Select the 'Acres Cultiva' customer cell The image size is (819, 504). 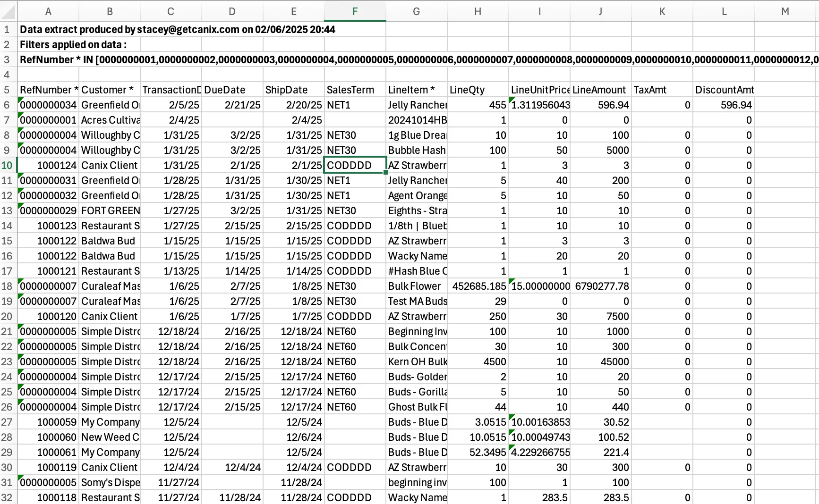(110, 120)
